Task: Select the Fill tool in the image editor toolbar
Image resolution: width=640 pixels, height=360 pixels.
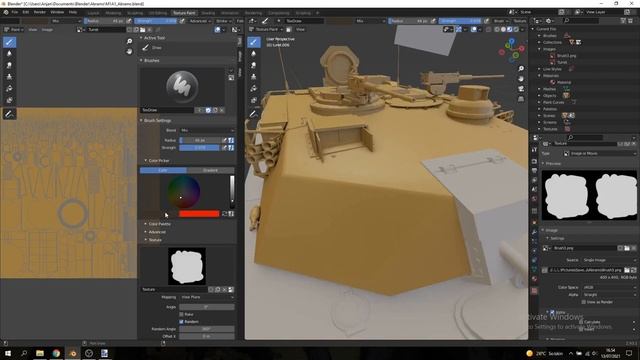Action: pos(9,89)
